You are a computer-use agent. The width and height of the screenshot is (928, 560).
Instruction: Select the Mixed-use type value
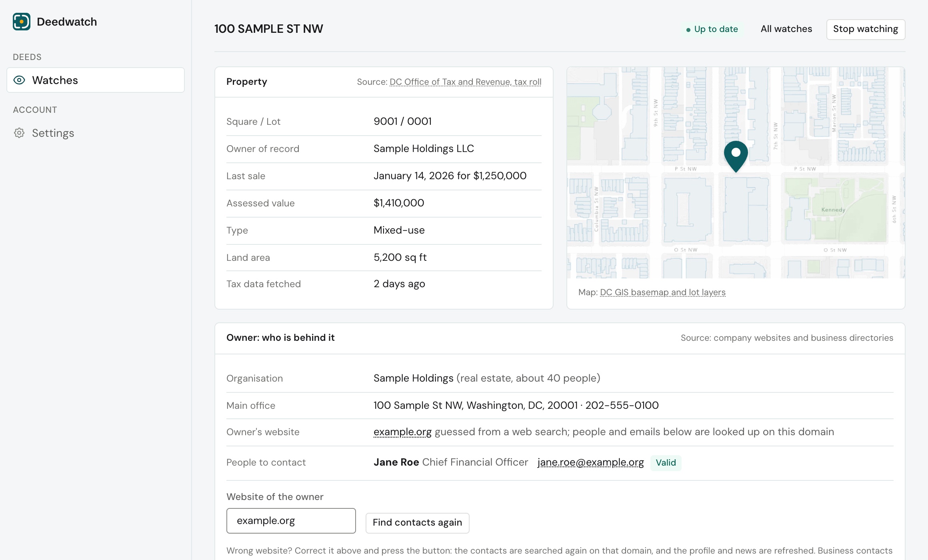[399, 230]
